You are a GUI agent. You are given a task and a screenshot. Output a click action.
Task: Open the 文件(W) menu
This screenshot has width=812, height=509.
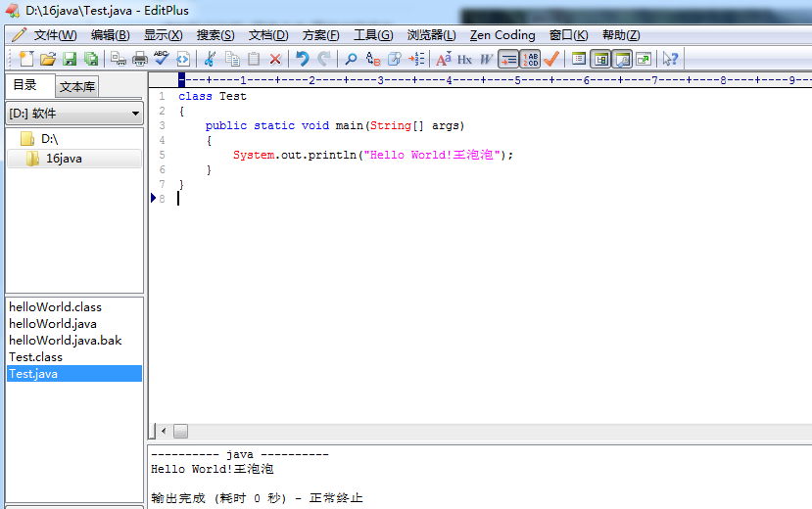point(56,35)
